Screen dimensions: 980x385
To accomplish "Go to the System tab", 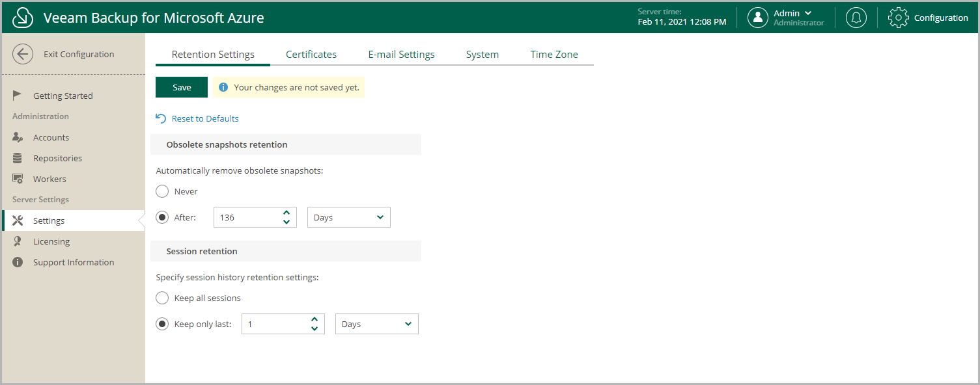I will [x=483, y=55].
